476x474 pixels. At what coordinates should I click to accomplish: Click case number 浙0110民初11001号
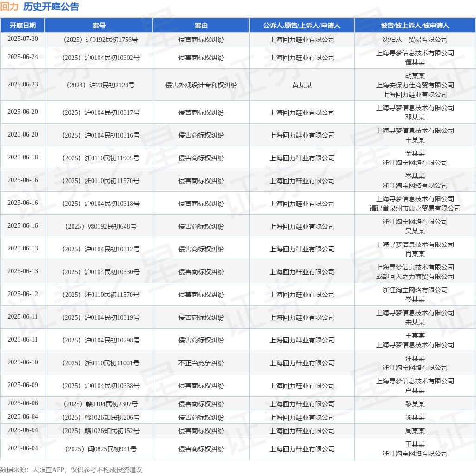[100, 362]
